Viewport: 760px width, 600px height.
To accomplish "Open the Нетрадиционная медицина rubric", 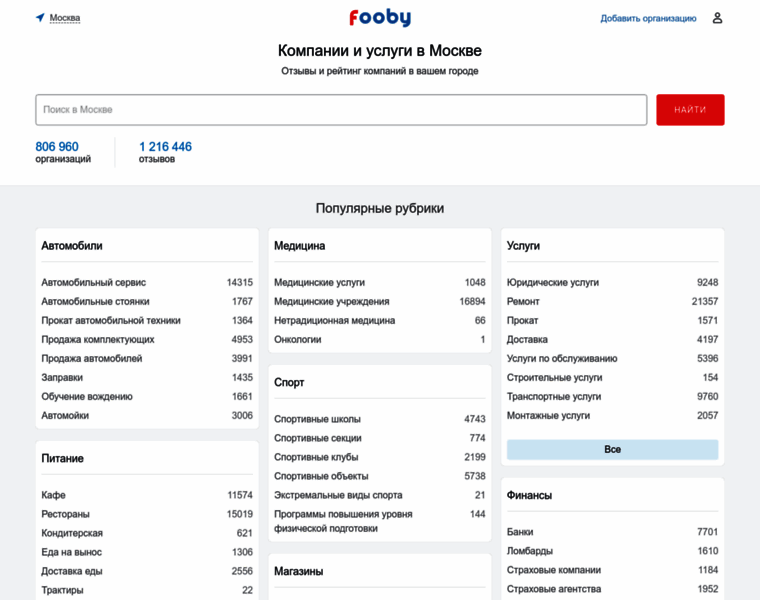I will pos(334,321).
